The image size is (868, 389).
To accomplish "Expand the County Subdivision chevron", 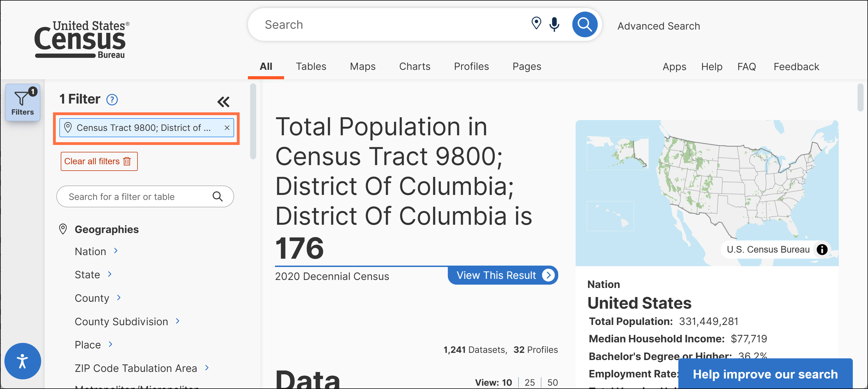I will 178,321.
